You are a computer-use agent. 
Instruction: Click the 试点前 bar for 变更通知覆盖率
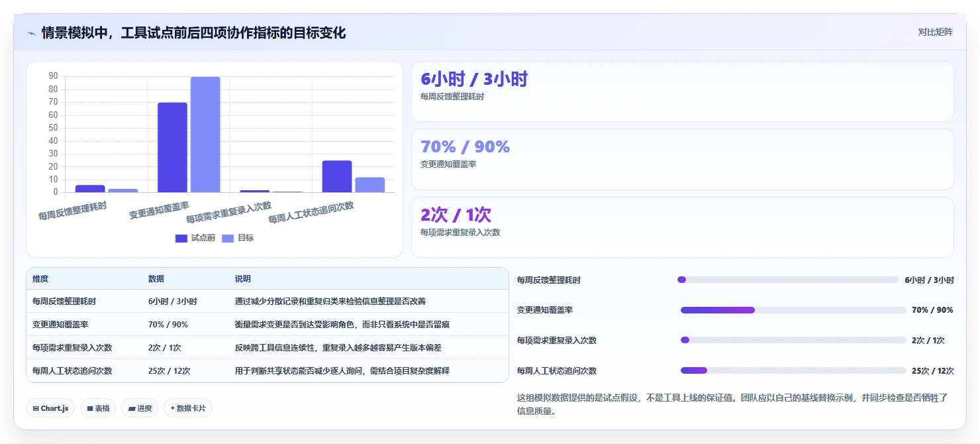click(172, 147)
